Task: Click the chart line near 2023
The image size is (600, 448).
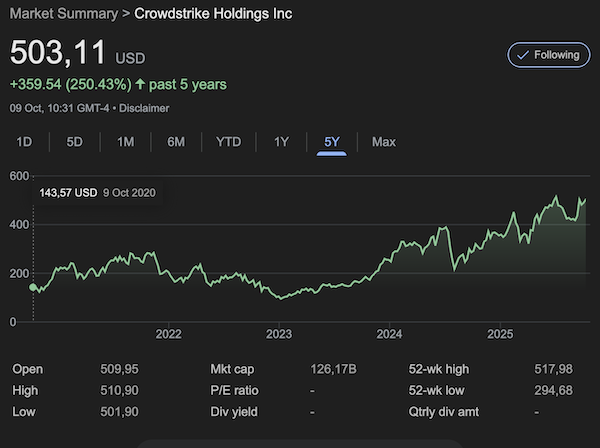Action: [x=279, y=296]
